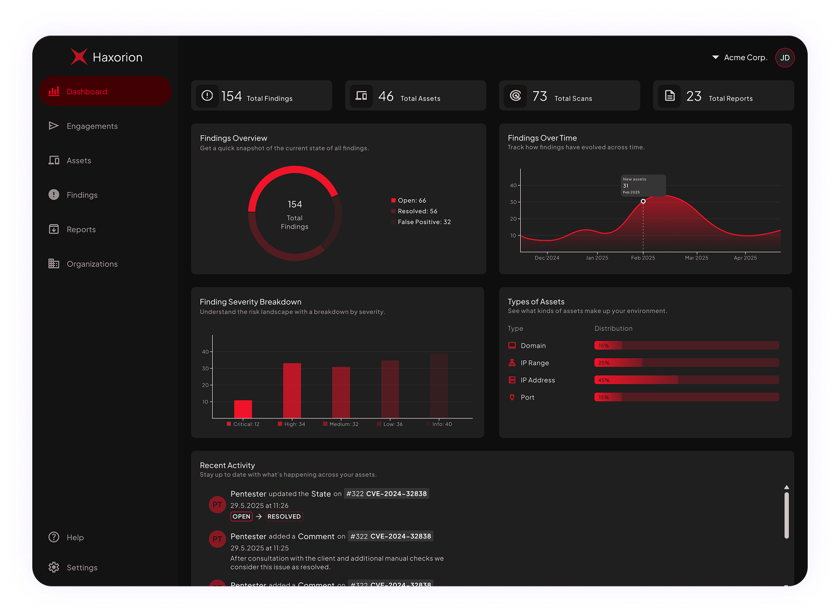Image resolution: width=840 pixels, height=616 pixels.
Task: Click the Total Scans target icon
Action: point(515,96)
